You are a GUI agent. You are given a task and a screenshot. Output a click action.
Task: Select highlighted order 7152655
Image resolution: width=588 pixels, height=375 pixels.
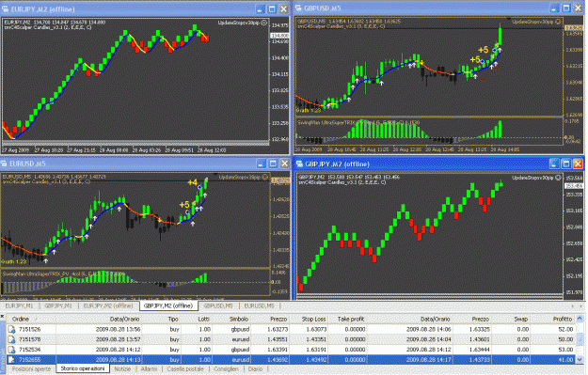(x=30, y=360)
